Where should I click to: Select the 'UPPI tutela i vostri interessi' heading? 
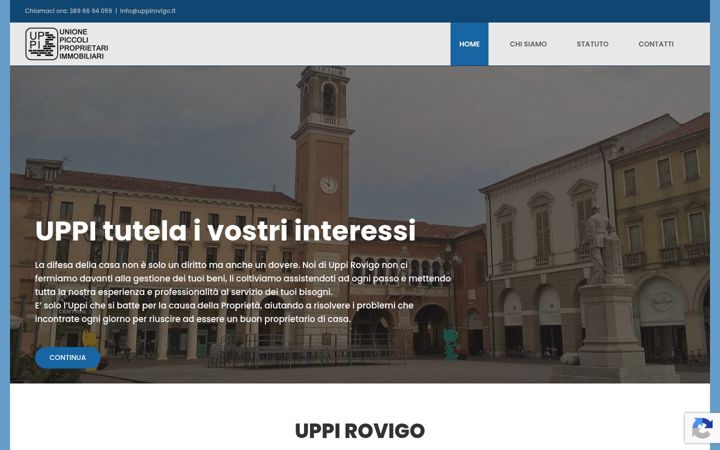pos(225,231)
